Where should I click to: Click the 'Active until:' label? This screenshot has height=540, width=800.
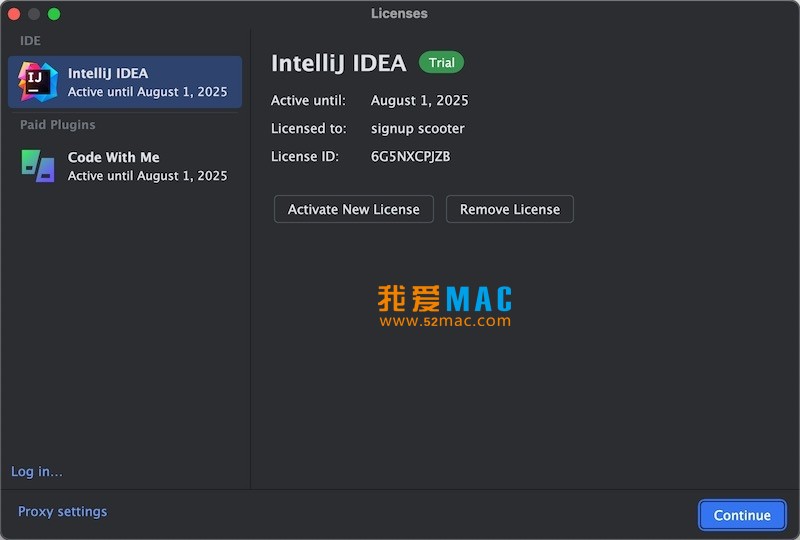(x=308, y=101)
